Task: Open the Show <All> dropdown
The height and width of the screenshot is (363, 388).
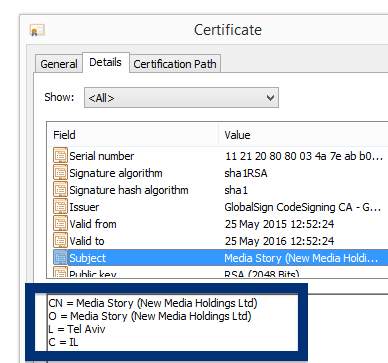Action: pyautogui.click(x=181, y=98)
